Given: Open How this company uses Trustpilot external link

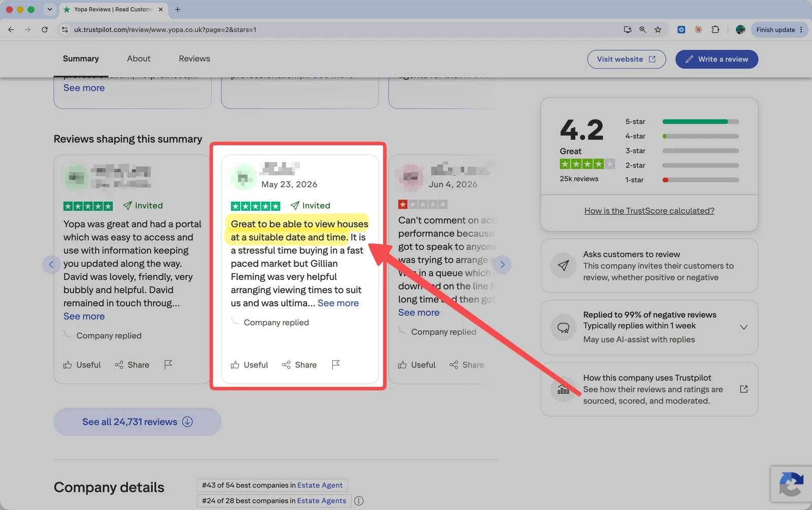Looking at the screenshot, I should point(743,389).
